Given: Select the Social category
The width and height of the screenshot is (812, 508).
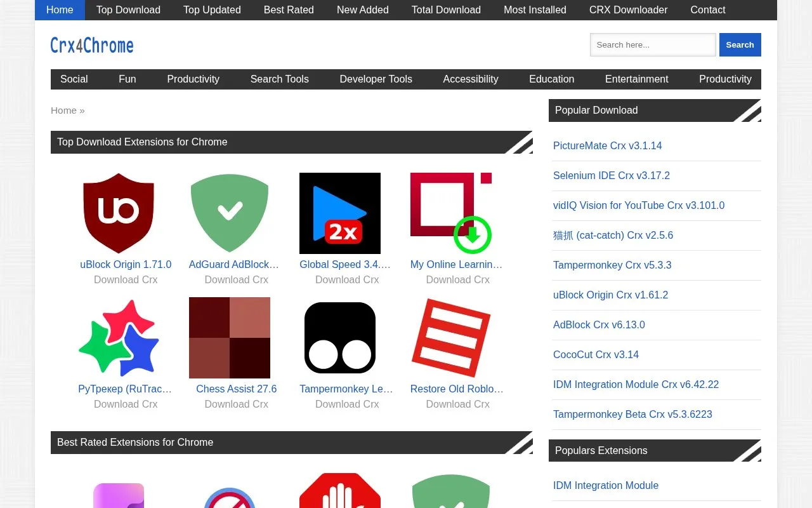Looking at the screenshot, I should point(74,79).
